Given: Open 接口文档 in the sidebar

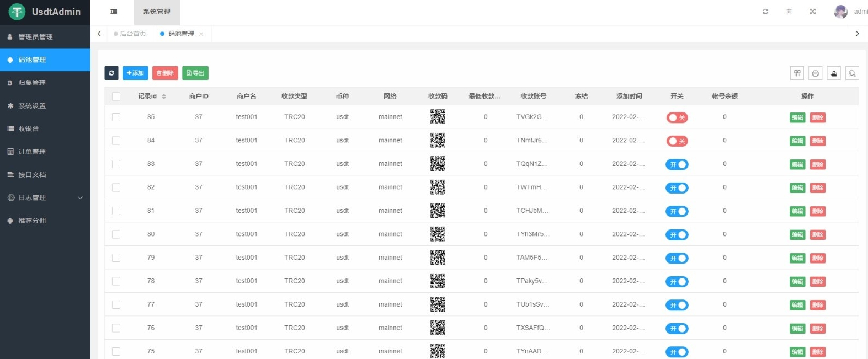Looking at the screenshot, I should pos(45,175).
